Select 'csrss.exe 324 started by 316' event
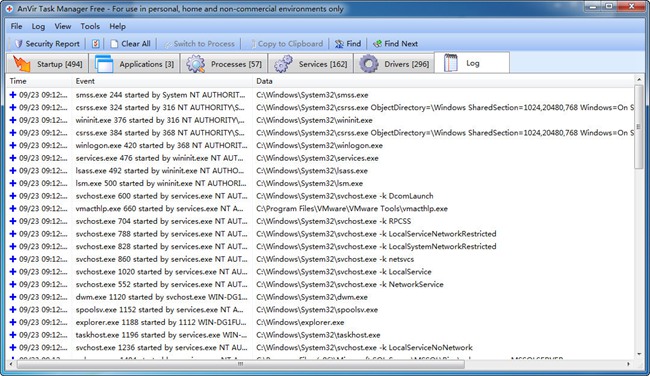Screen dimensions: 650x376 [160, 107]
